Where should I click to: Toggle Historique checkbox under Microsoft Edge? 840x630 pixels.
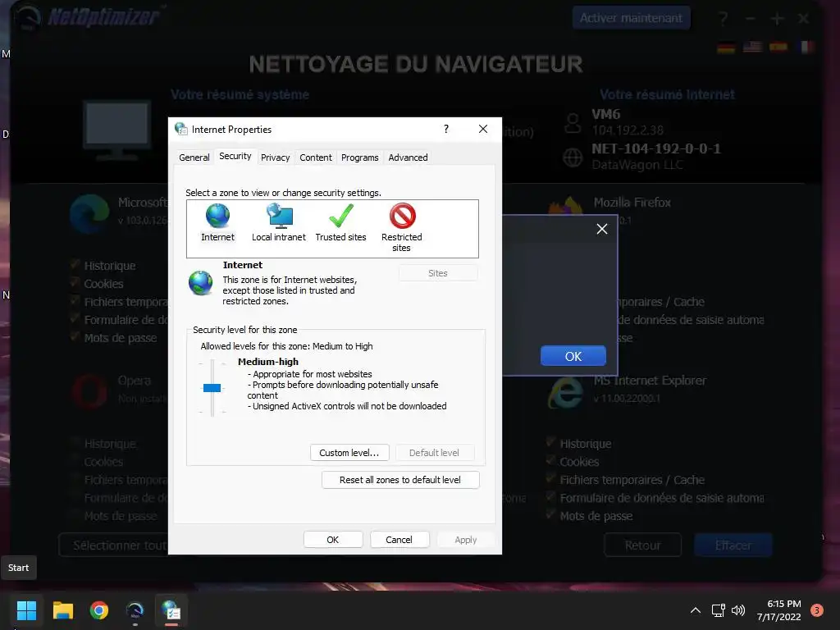click(75, 265)
